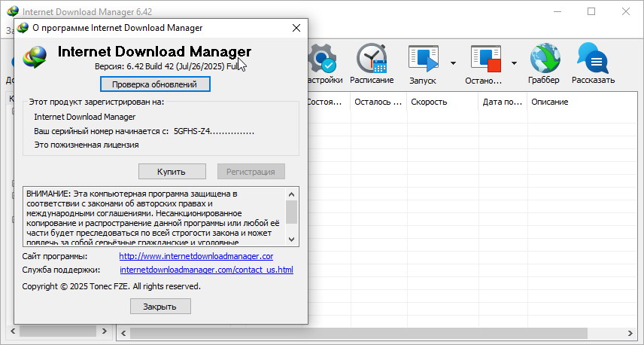Image resolution: width=644 pixels, height=345 pixels.
Task: Click the Служба поддержки: label
Action: pyautogui.click(x=61, y=270)
